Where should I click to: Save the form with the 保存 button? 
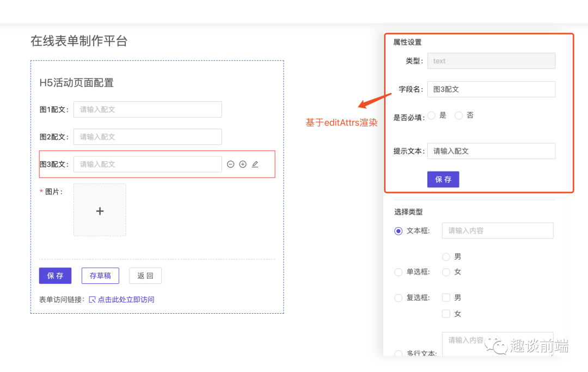click(x=55, y=276)
